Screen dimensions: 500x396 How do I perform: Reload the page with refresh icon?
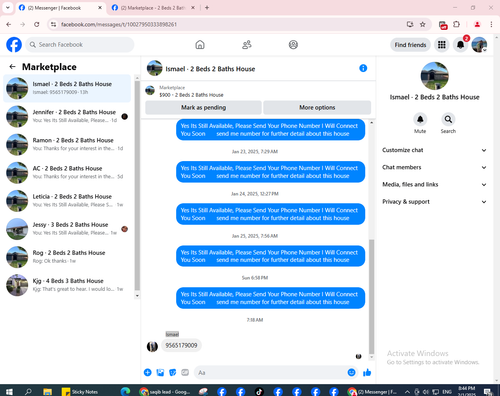point(37,24)
